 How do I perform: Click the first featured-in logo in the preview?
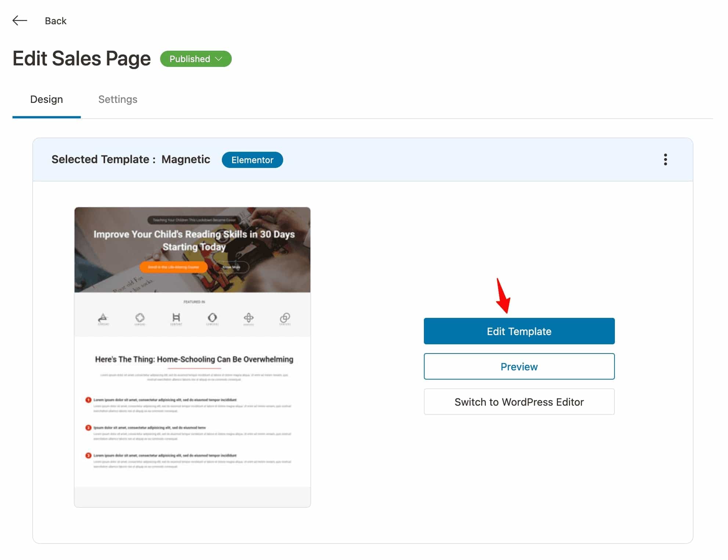[x=103, y=318]
